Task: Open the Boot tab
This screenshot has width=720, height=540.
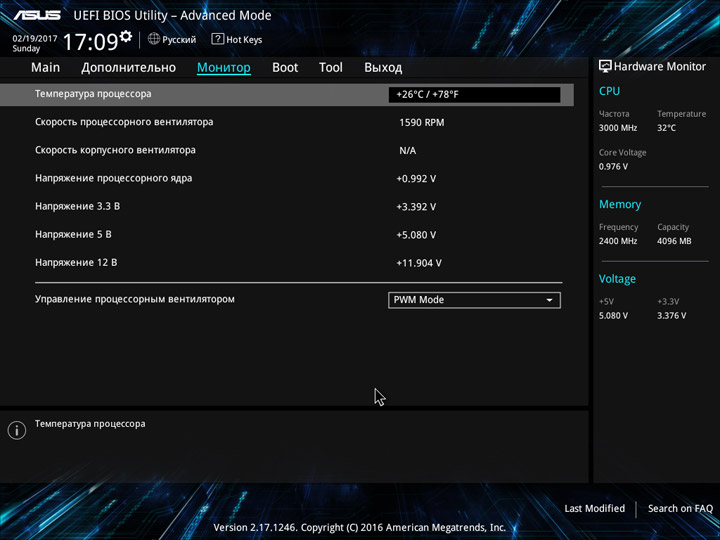Action: coord(285,68)
